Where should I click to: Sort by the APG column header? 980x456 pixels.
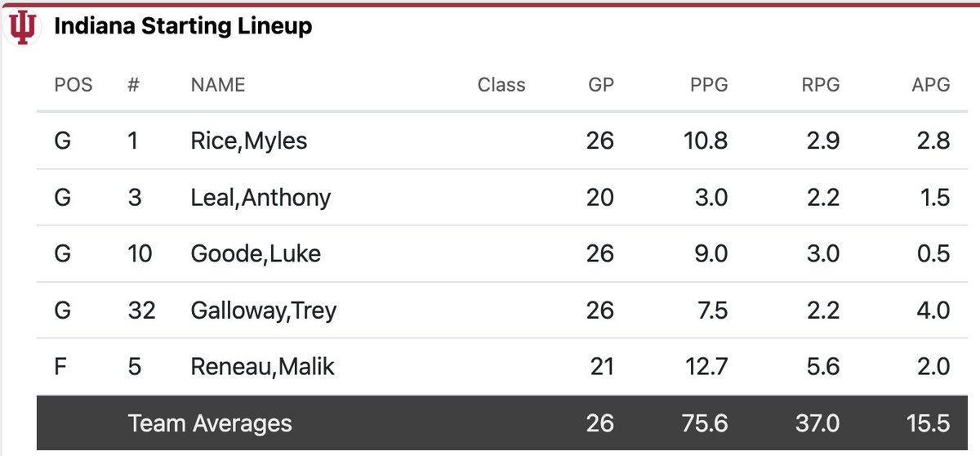coord(930,84)
